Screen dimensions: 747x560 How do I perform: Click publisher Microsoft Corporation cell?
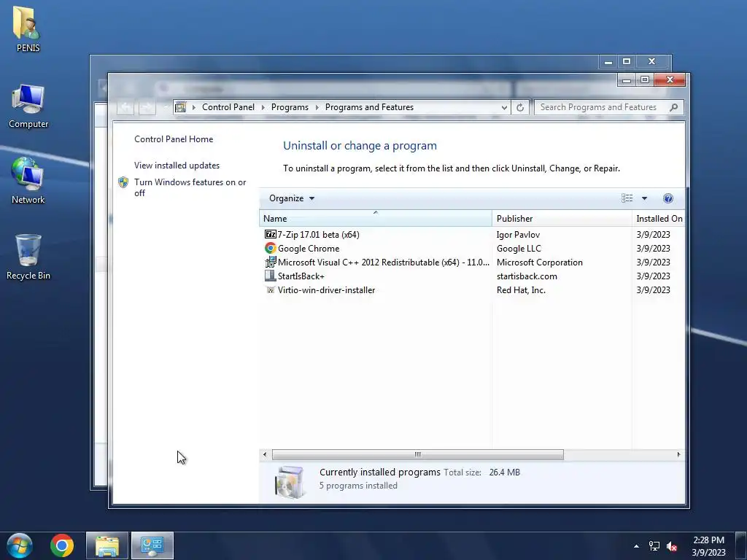[x=539, y=262]
